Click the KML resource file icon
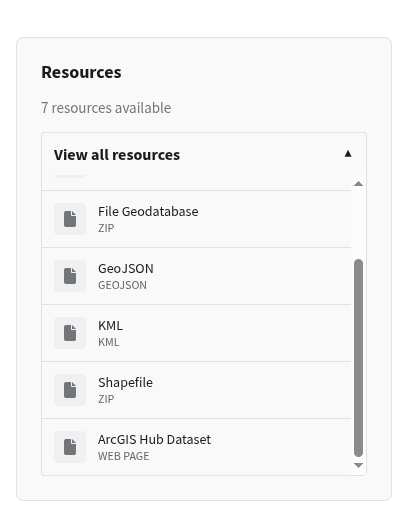Image resolution: width=412 pixels, height=517 pixels. coord(70,333)
